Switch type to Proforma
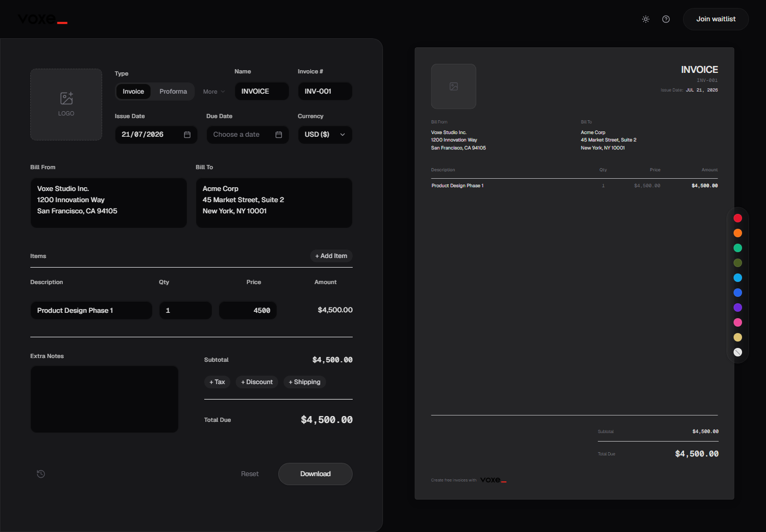The image size is (766, 532). (173, 92)
